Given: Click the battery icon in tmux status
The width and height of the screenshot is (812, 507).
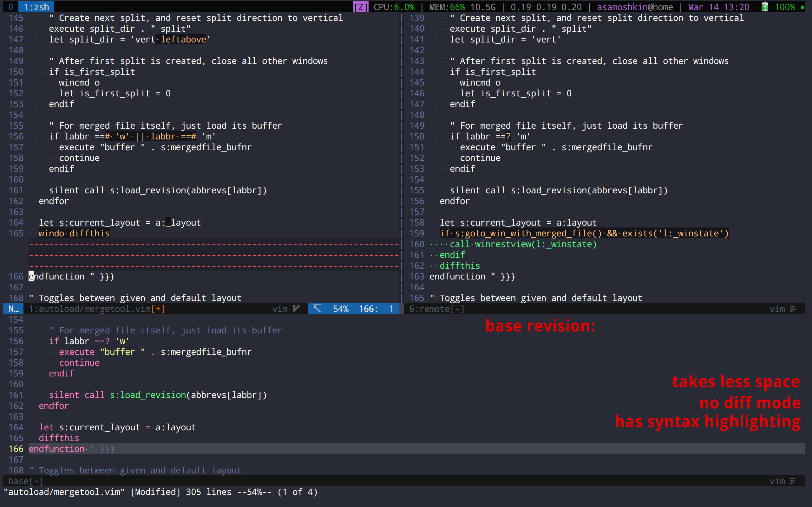Looking at the screenshot, I should pos(765,7).
